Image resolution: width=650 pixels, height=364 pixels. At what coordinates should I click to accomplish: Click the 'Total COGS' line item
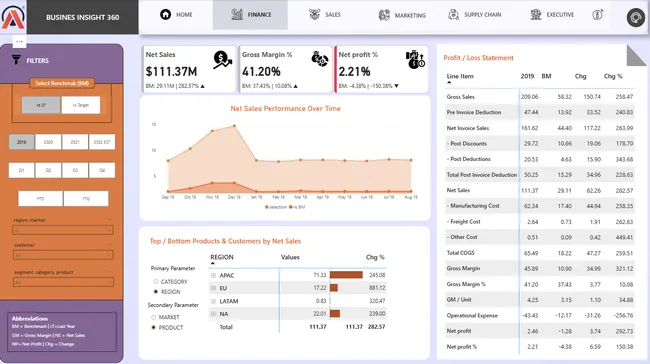pyautogui.click(x=460, y=253)
